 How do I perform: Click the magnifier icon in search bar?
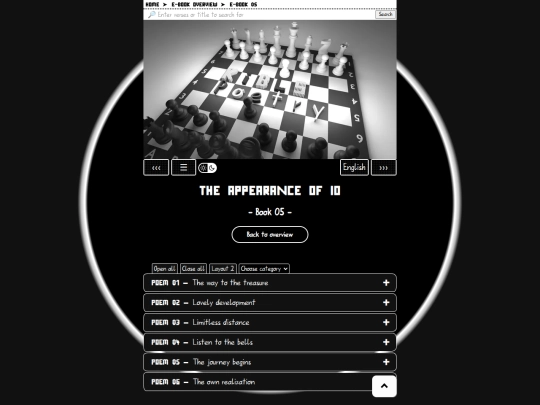152,14
